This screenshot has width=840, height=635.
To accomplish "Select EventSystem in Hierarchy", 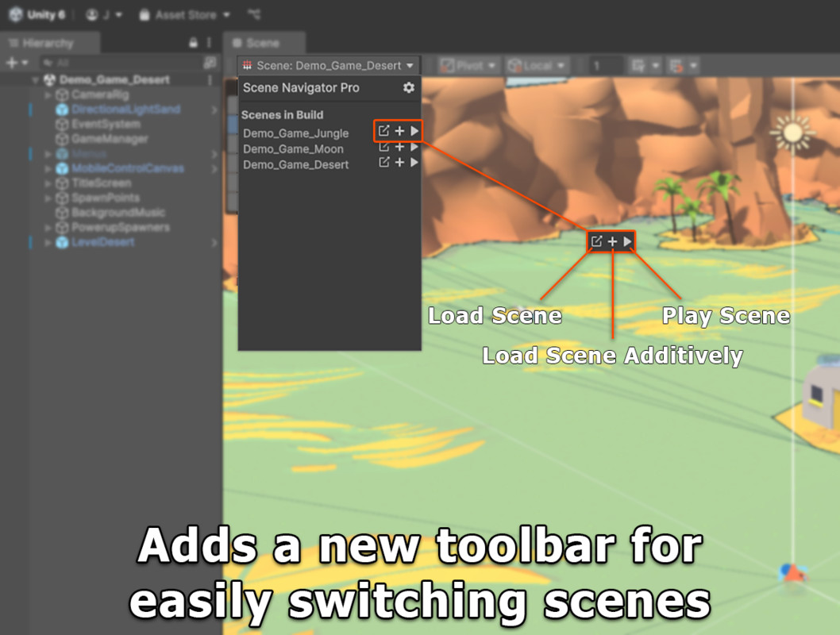I will point(106,124).
